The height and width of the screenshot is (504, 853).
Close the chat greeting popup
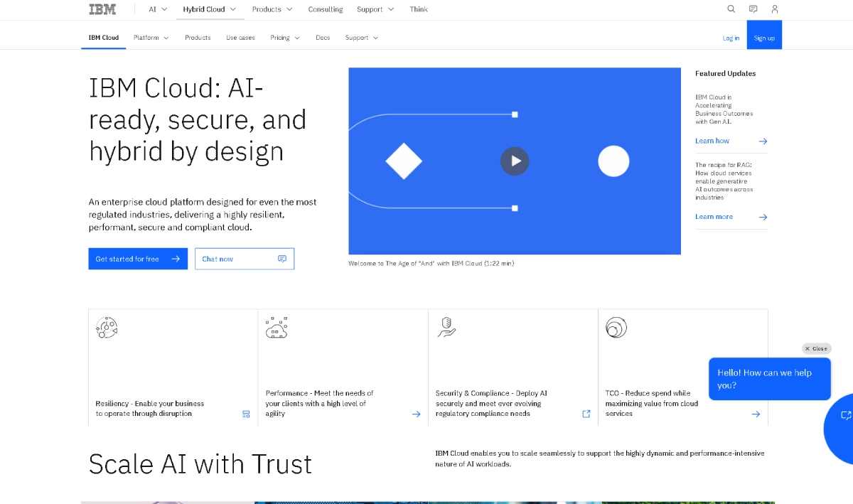(x=816, y=348)
